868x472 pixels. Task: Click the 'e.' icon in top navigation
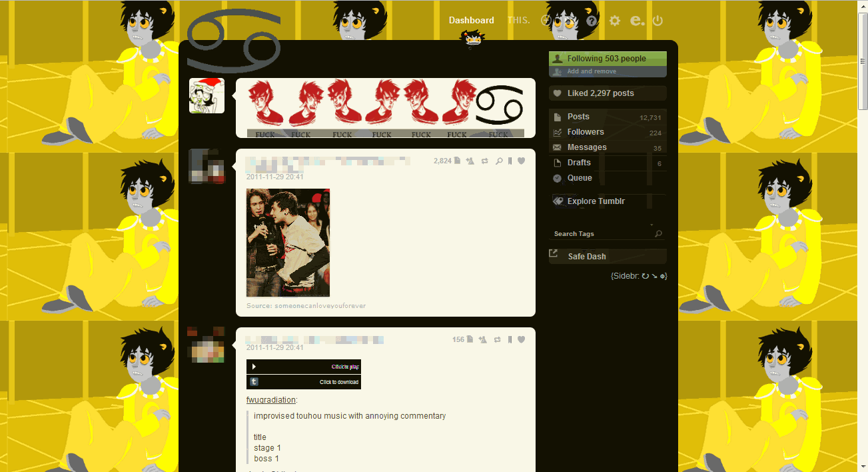pyautogui.click(x=637, y=21)
